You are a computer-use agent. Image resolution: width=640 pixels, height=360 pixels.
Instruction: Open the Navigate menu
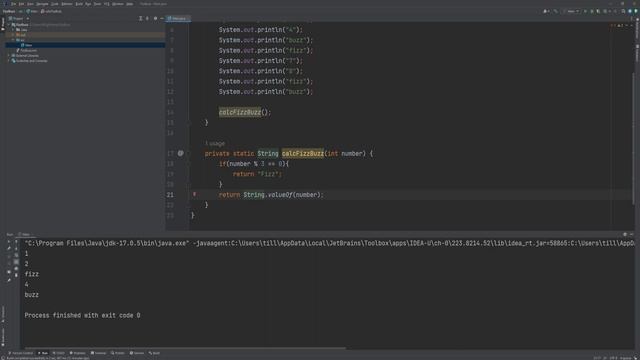tap(42, 4)
